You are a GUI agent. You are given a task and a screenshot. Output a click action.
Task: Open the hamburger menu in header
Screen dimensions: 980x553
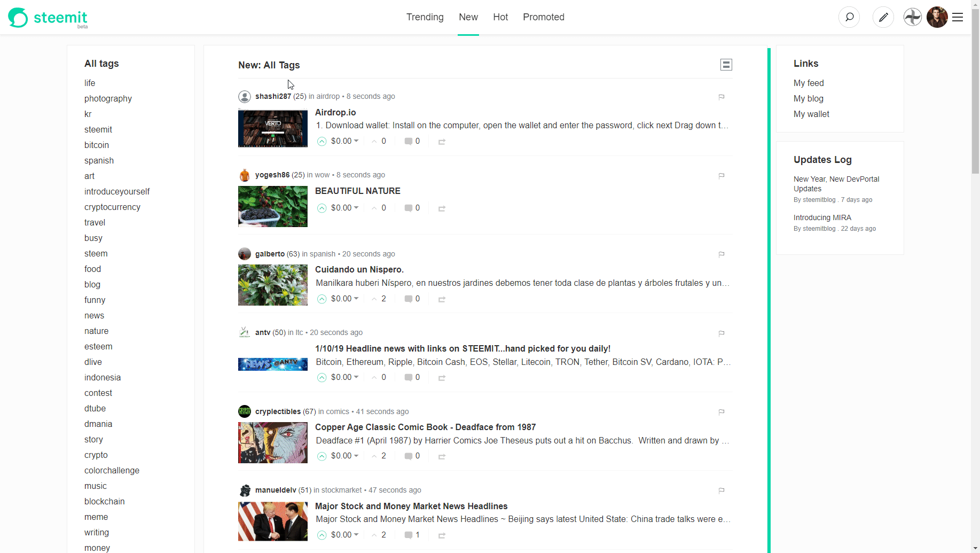pos(958,17)
